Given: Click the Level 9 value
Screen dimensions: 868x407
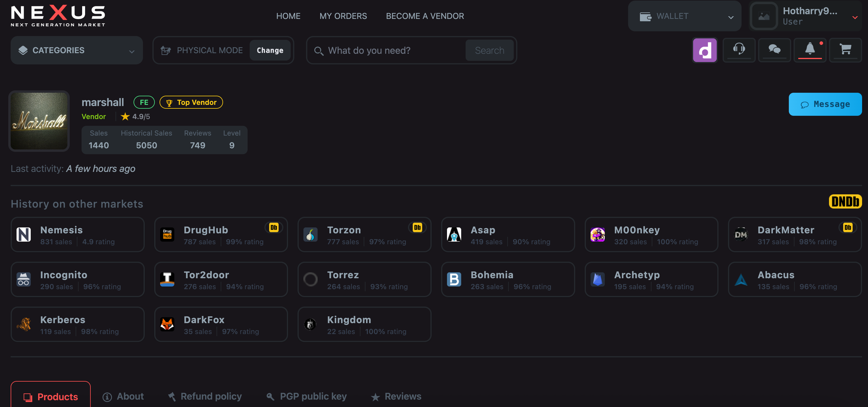Looking at the screenshot, I should (x=232, y=145).
